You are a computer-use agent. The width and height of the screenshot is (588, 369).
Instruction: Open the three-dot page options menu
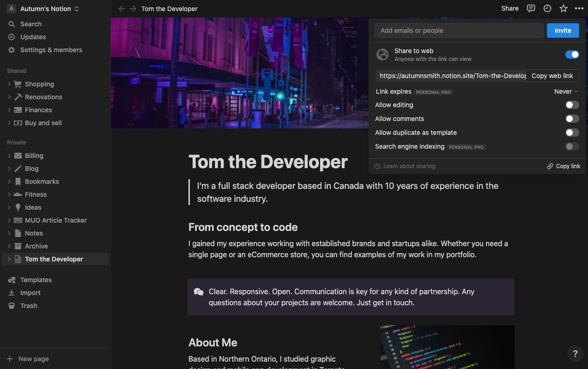(579, 8)
